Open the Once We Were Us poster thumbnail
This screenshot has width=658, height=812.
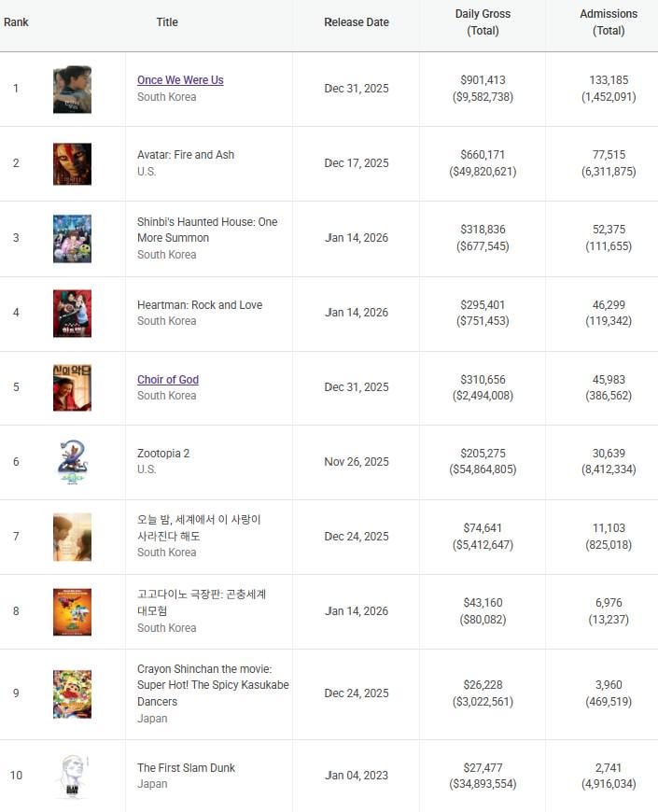(x=72, y=90)
